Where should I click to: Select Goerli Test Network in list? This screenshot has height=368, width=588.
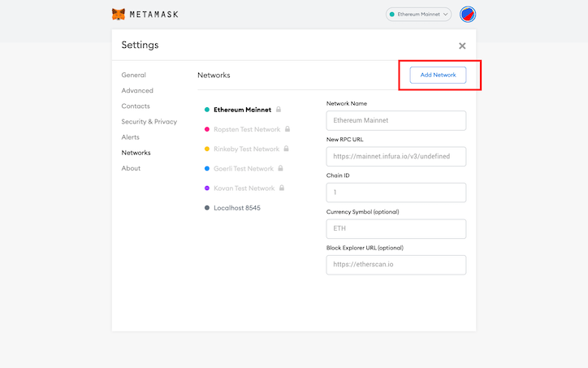[x=244, y=169]
